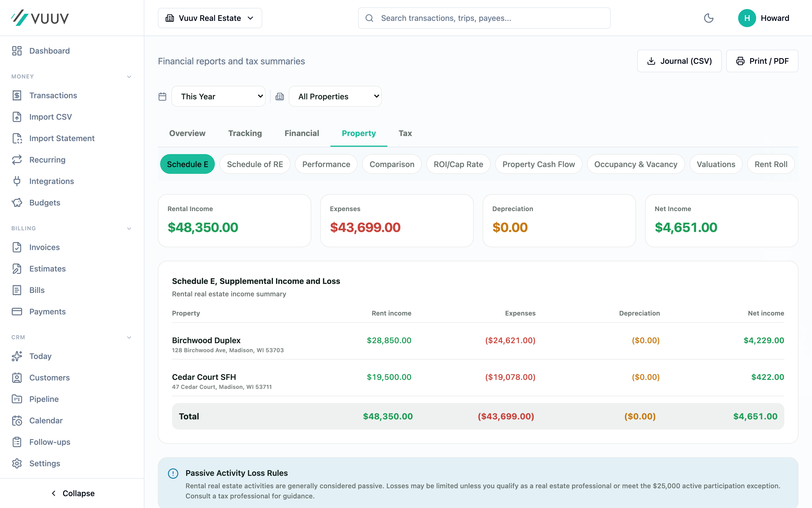
Task: Go to Budgets in the sidebar
Action: click(x=72, y=203)
